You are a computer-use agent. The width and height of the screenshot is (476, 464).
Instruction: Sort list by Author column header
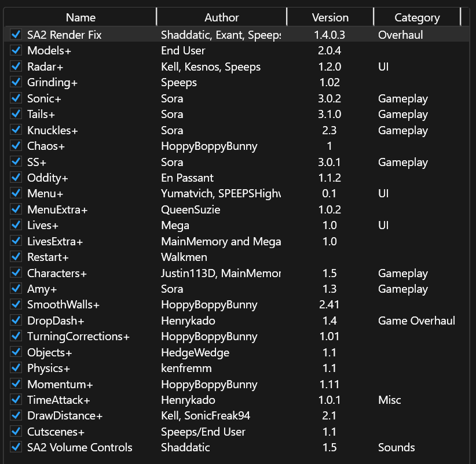(222, 17)
